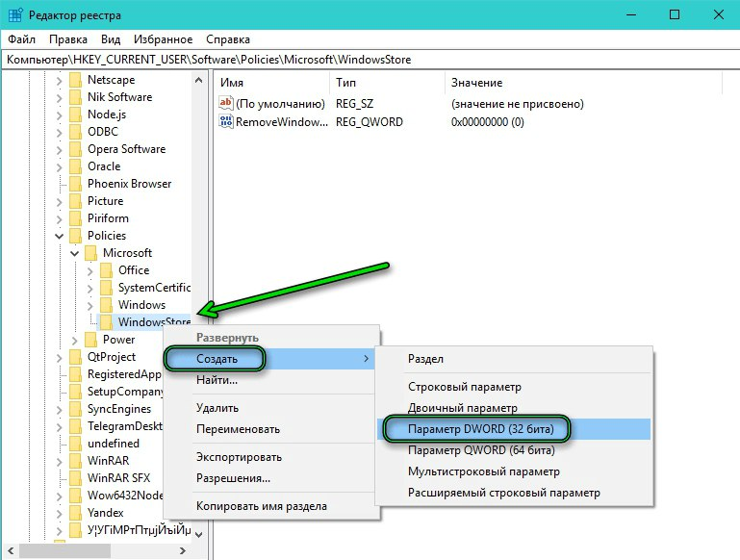Expand the Power key node
This screenshot has width=740, height=560.
(x=75, y=340)
